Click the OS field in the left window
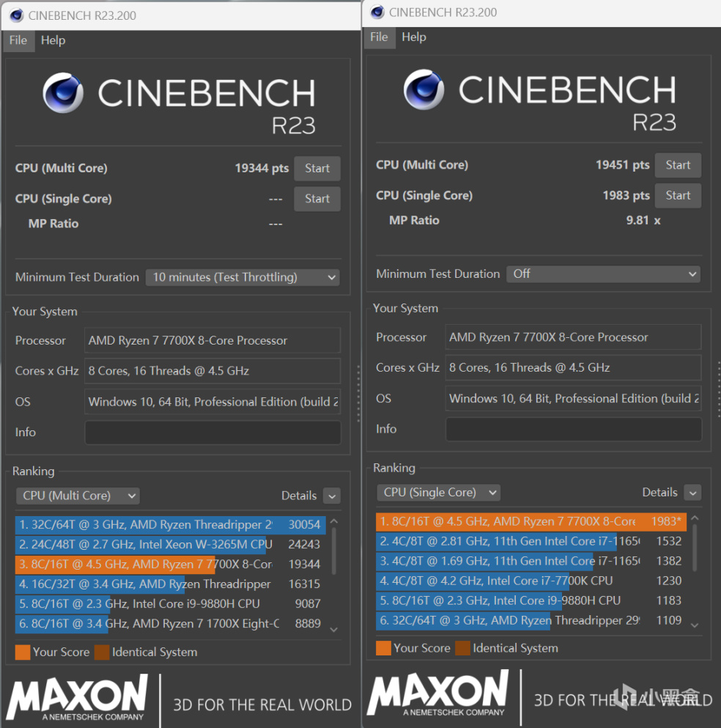The image size is (721, 728). click(x=212, y=402)
